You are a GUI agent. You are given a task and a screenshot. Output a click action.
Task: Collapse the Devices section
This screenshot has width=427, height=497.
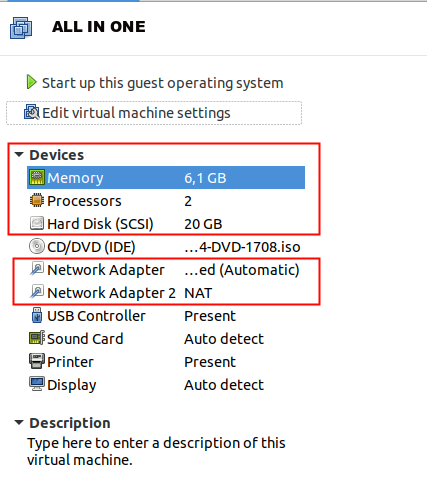click(19, 154)
